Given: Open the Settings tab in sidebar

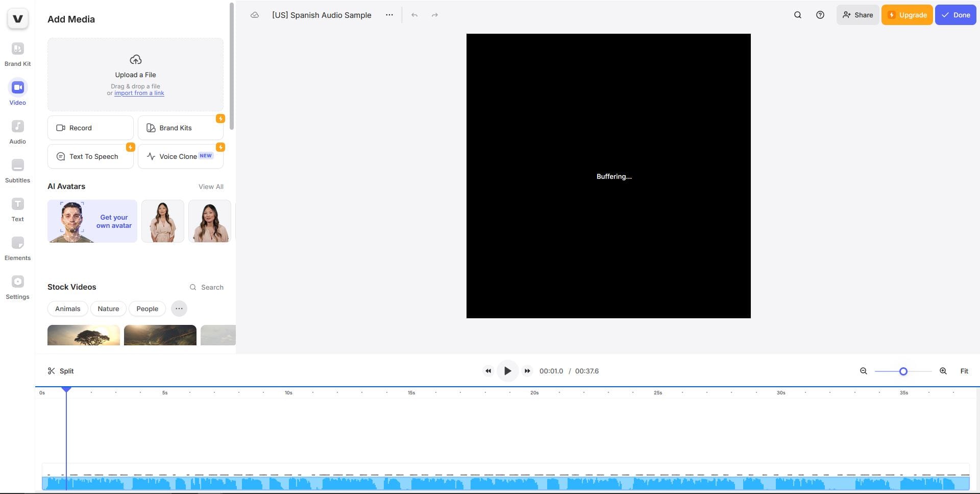Looking at the screenshot, I should pyautogui.click(x=17, y=287).
